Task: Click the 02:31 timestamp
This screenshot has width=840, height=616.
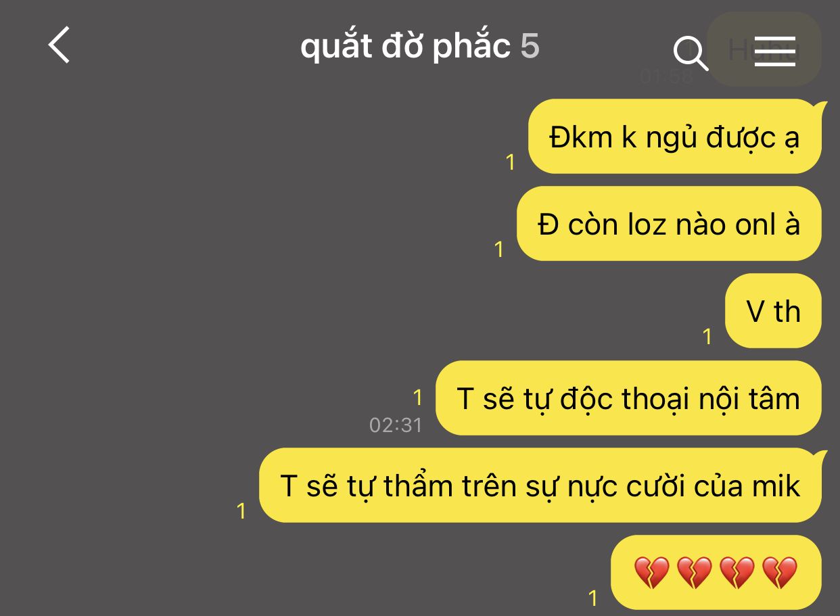Action: click(x=396, y=425)
